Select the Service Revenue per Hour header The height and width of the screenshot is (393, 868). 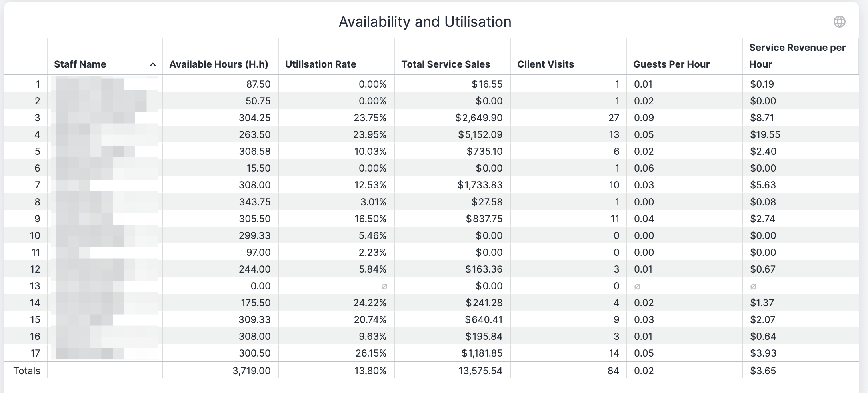797,56
